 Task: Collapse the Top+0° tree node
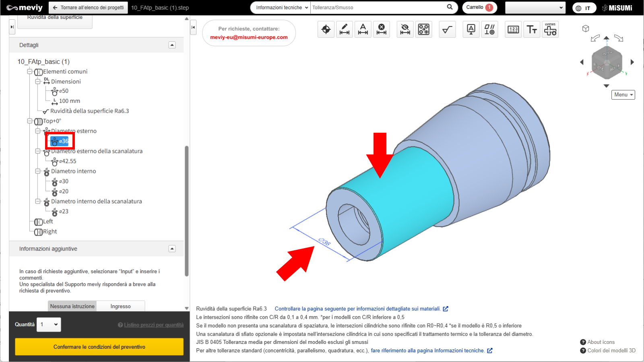[30, 121]
